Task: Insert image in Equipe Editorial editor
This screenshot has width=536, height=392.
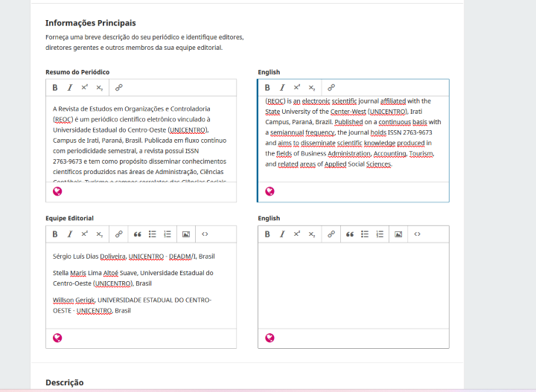Action: (x=186, y=234)
